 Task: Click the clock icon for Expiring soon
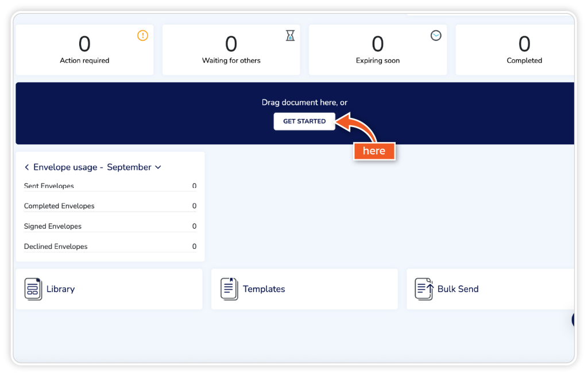436,36
